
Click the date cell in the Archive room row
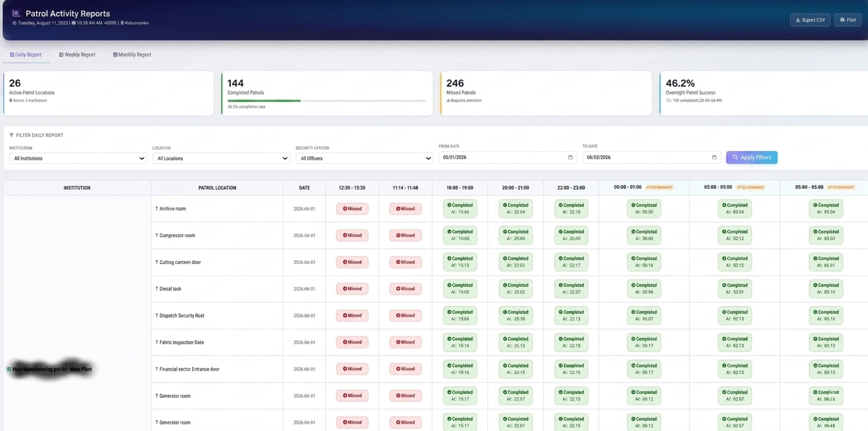click(x=305, y=209)
